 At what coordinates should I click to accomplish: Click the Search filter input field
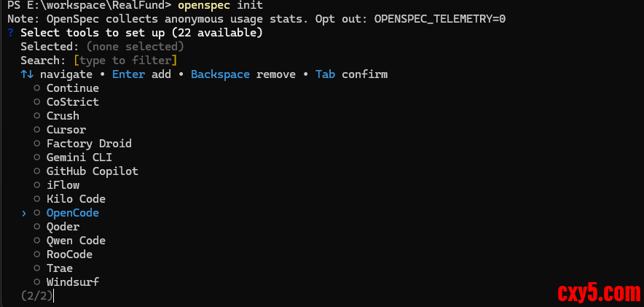[x=125, y=61]
